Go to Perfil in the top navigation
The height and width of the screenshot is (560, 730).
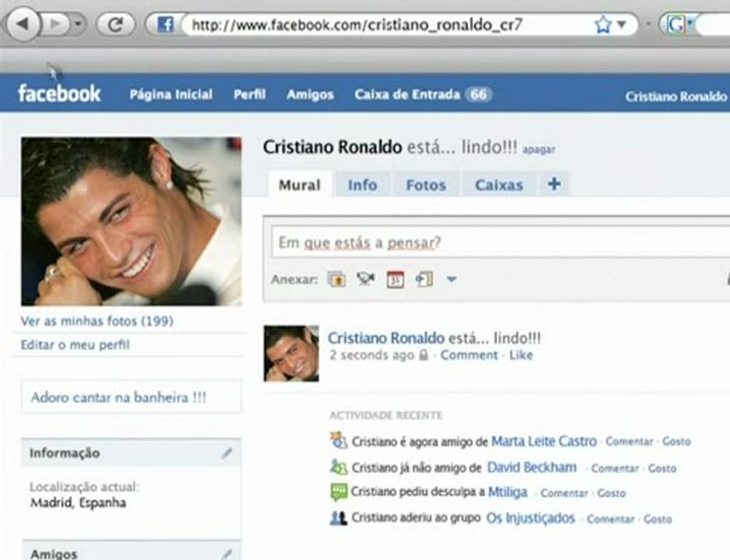[250, 95]
